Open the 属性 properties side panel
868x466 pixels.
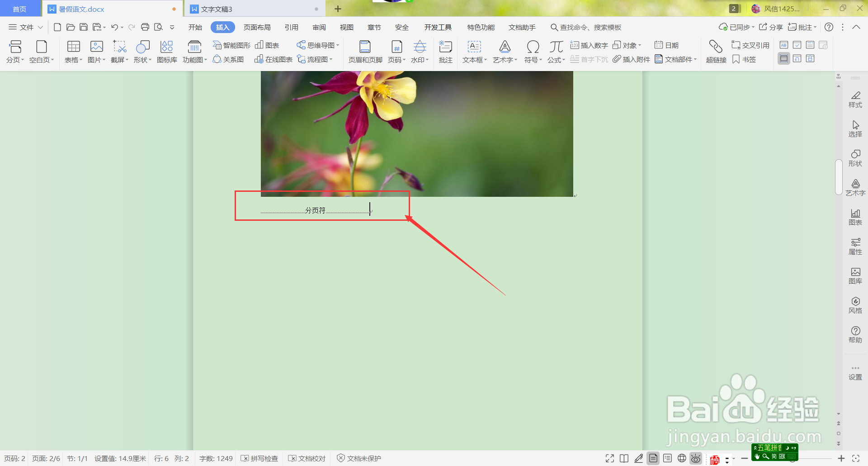click(855, 247)
